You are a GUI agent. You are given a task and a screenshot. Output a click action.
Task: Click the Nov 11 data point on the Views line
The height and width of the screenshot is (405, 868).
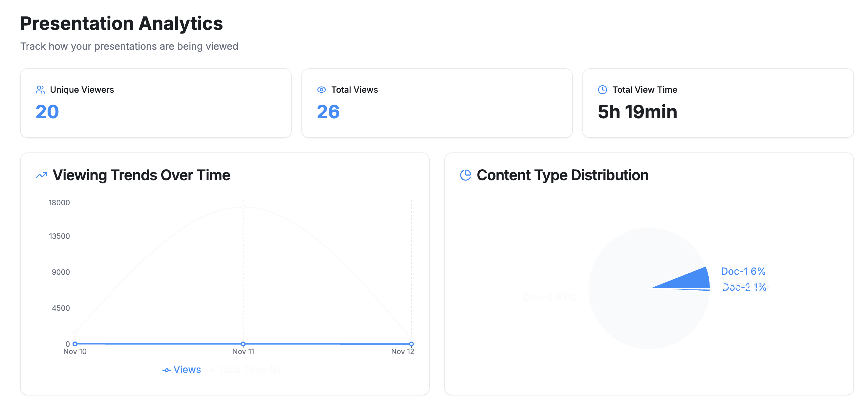pos(243,344)
